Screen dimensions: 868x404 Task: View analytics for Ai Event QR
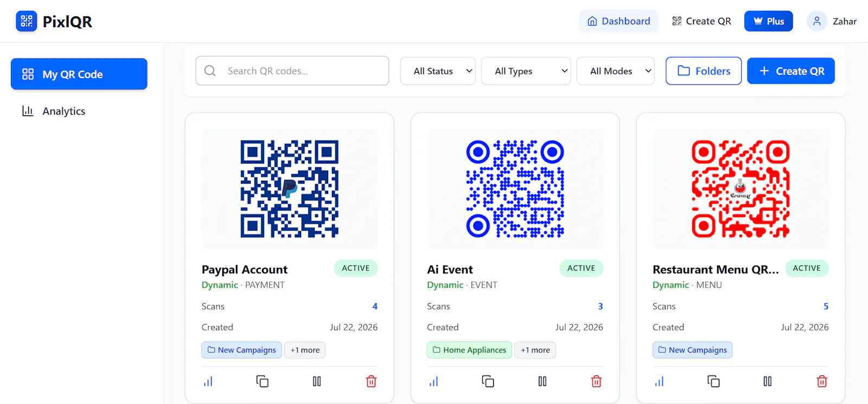433,381
